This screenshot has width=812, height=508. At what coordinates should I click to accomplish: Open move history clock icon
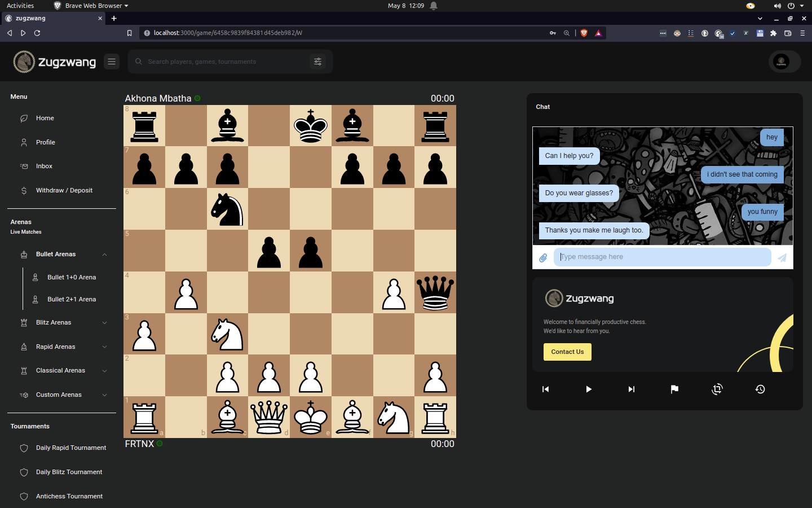click(x=760, y=389)
